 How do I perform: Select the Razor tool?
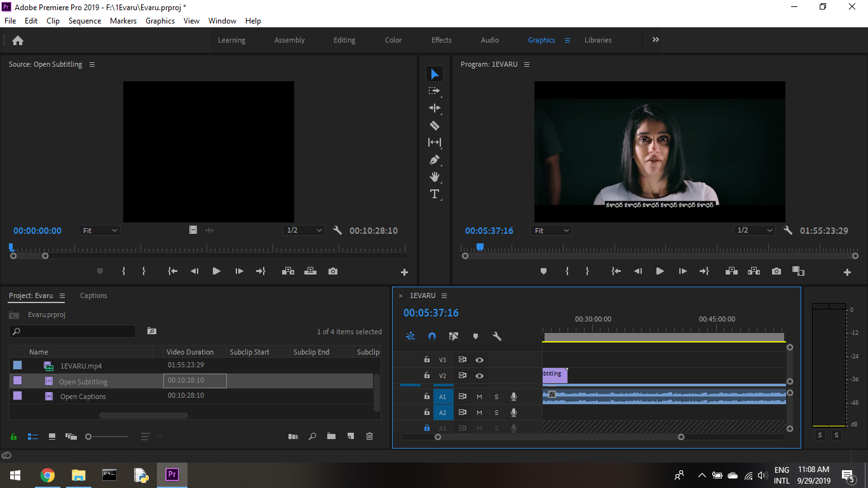tap(435, 126)
